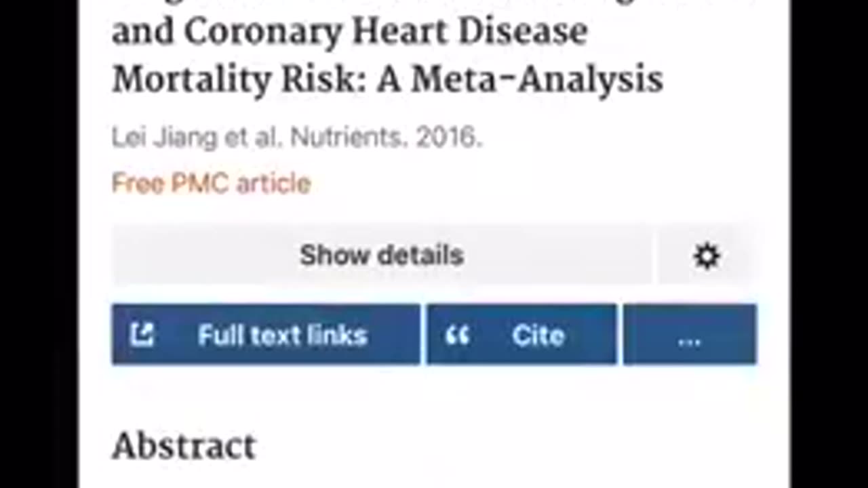Expand the Show details section
The image size is (868, 488).
(x=381, y=256)
